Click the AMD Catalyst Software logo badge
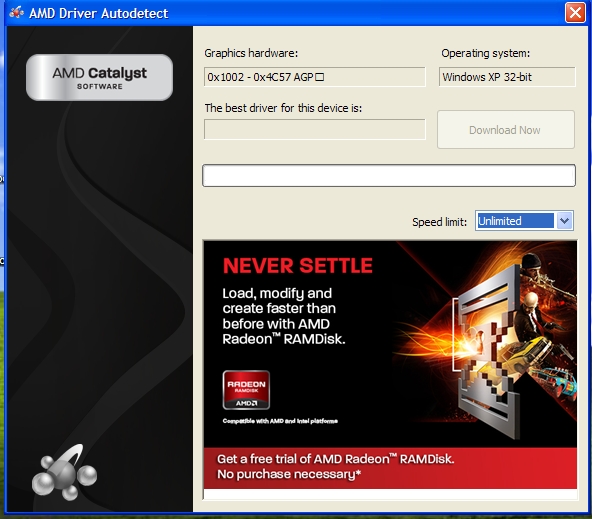This screenshot has width=592, height=519. pyautogui.click(x=99, y=77)
